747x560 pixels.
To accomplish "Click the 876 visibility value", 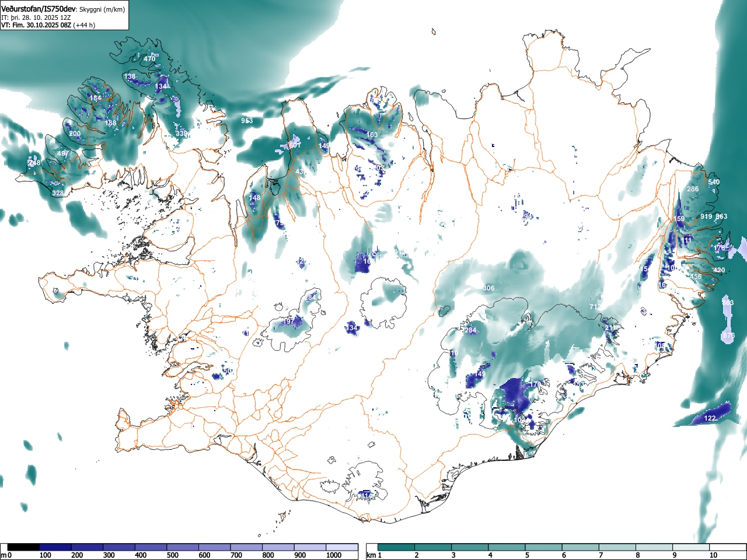I will [x=728, y=336].
